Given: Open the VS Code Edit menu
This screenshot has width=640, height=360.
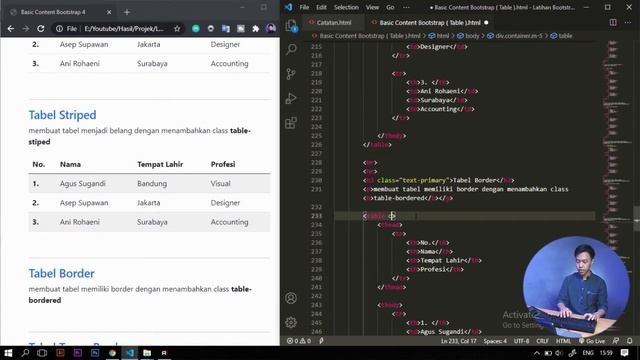Looking at the screenshot, I should tap(321, 7).
